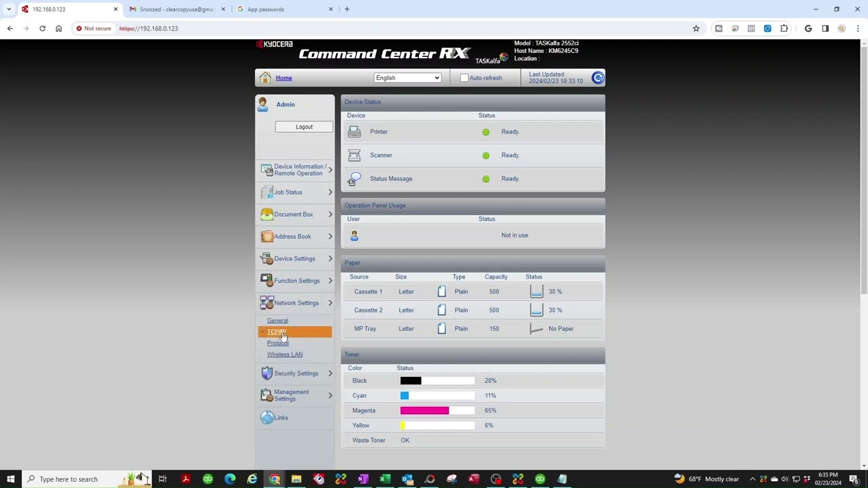This screenshot has height=488, width=868.
Task: Expand the Device Settings menu arrow
Action: coord(330,259)
